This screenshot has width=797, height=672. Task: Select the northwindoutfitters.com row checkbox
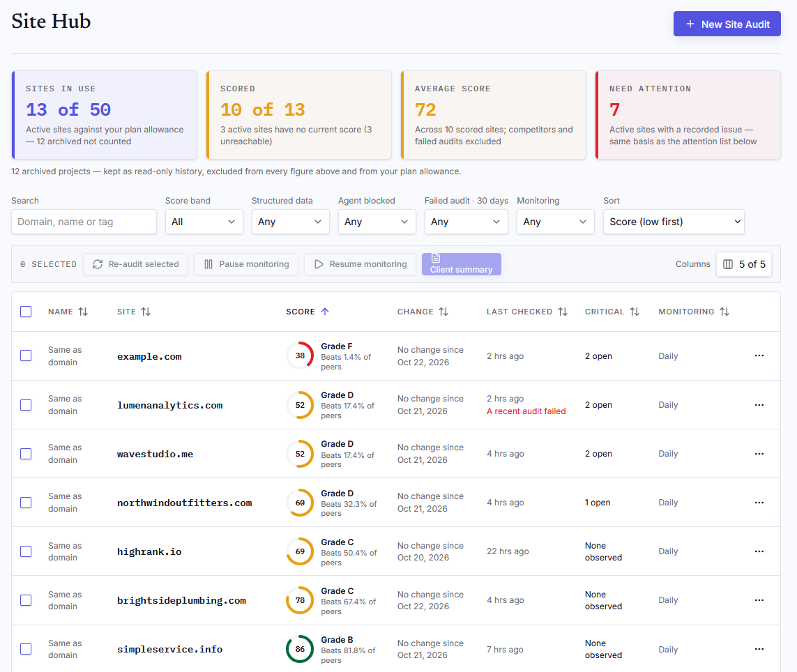[x=26, y=503]
